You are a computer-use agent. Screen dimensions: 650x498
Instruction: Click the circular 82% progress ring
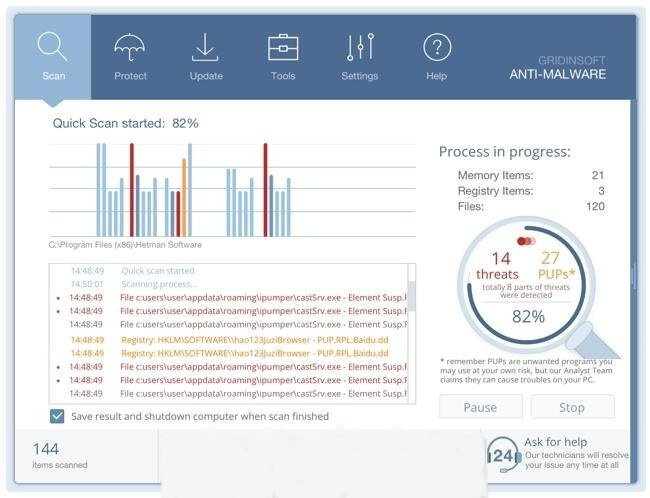(526, 284)
